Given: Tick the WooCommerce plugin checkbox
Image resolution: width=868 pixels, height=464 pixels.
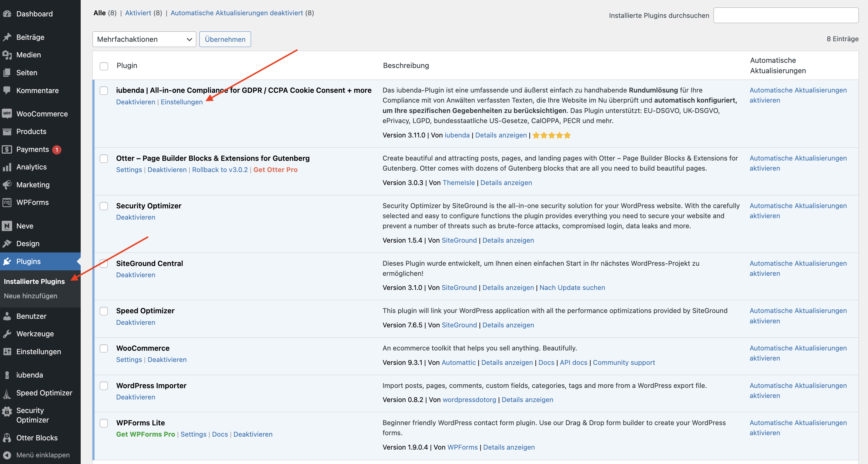Looking at the screenshot, I should (104, 348).
